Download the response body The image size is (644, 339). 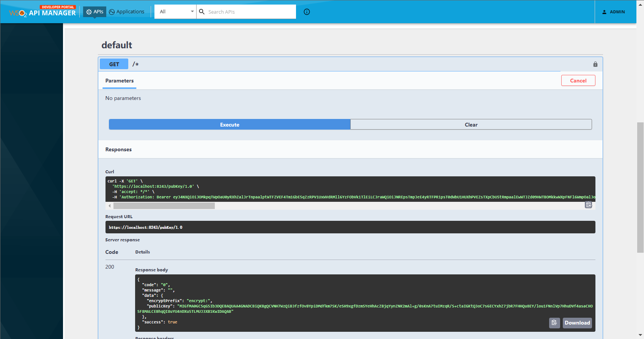(577, 323)
